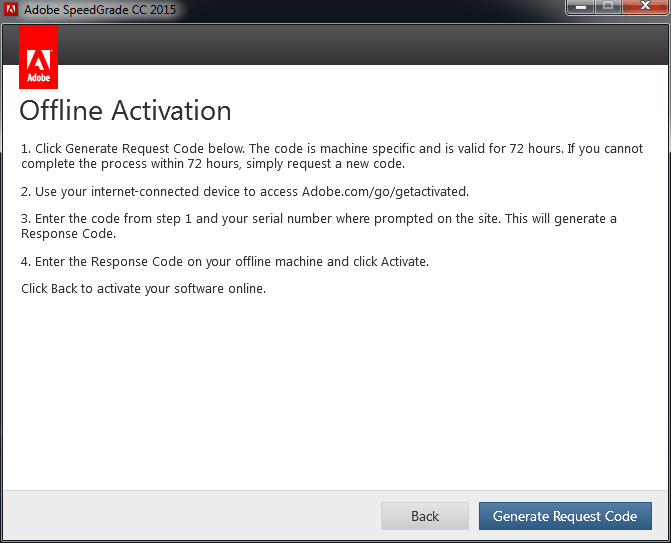Click the step 1 Generate Request Code instruction

pyautogui.click(x=332, y=156)
